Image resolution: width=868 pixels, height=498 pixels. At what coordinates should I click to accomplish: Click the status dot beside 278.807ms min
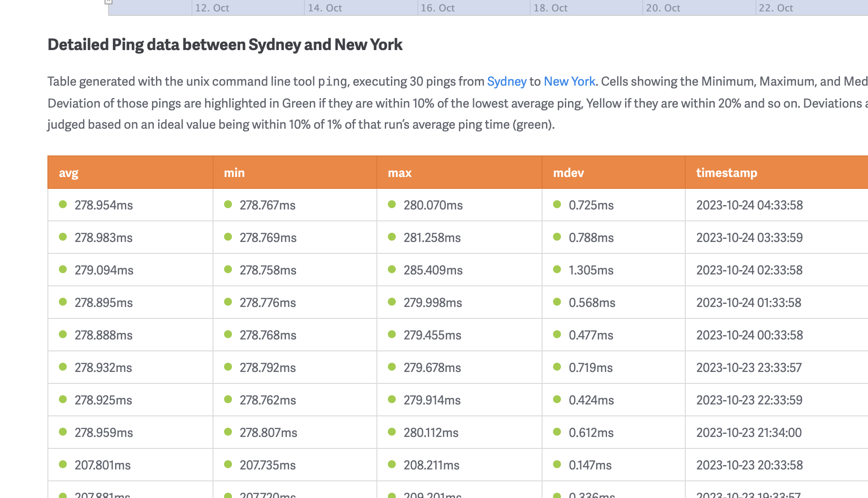tap(228, 432)
